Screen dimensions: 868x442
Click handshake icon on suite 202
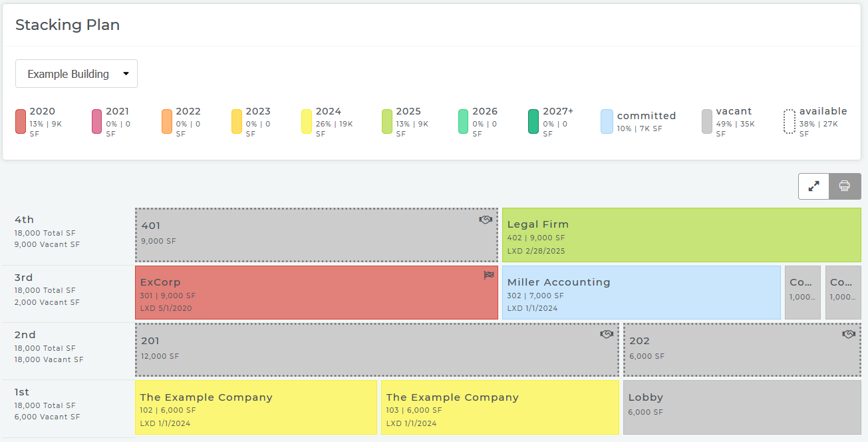(x=849, y=334)
